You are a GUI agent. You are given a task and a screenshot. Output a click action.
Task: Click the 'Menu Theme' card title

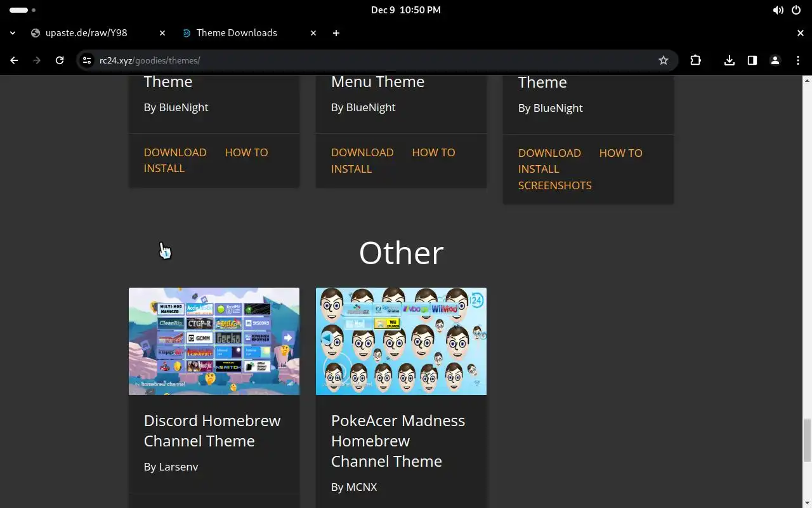coord(377,82)
